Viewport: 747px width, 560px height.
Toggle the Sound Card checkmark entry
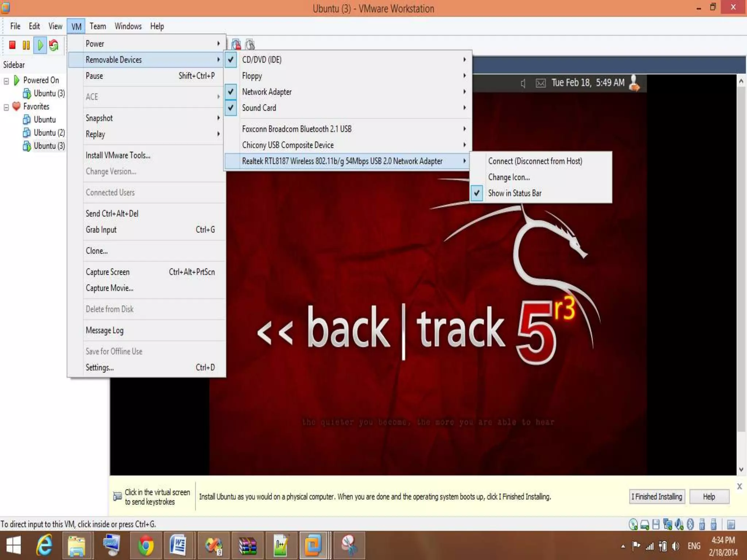[x=259, y=108]
